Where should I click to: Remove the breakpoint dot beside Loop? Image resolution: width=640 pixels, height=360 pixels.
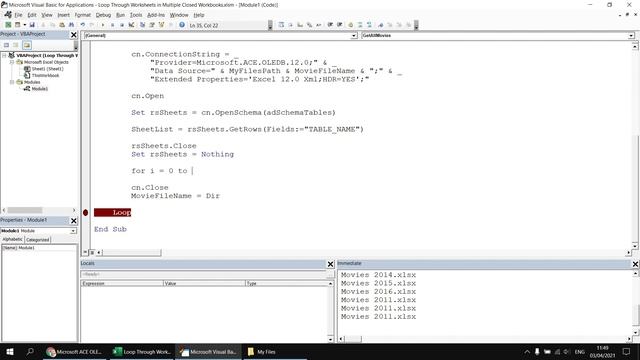[x=85, y=212]
